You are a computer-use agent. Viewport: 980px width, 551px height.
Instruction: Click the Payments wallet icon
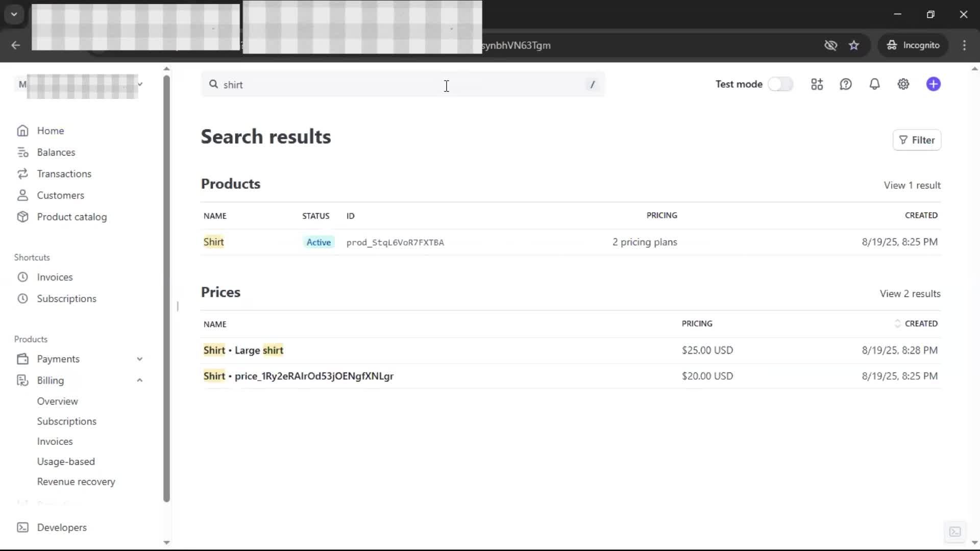click(x=22, y=359)
